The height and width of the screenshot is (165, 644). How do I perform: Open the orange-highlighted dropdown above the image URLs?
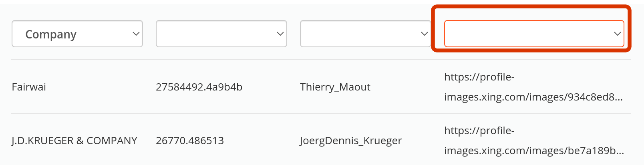[x=534, y=34]
